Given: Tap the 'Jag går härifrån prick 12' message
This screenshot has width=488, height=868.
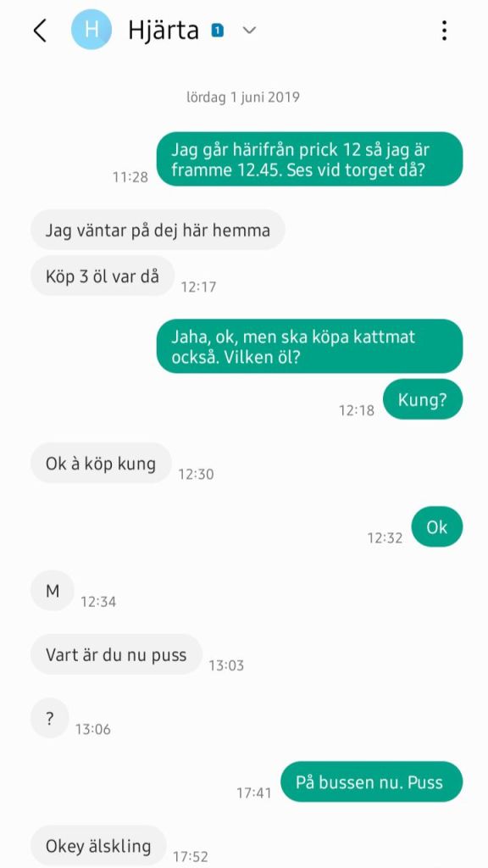Looking at the screenshot, I should click(x=309, y=159).
